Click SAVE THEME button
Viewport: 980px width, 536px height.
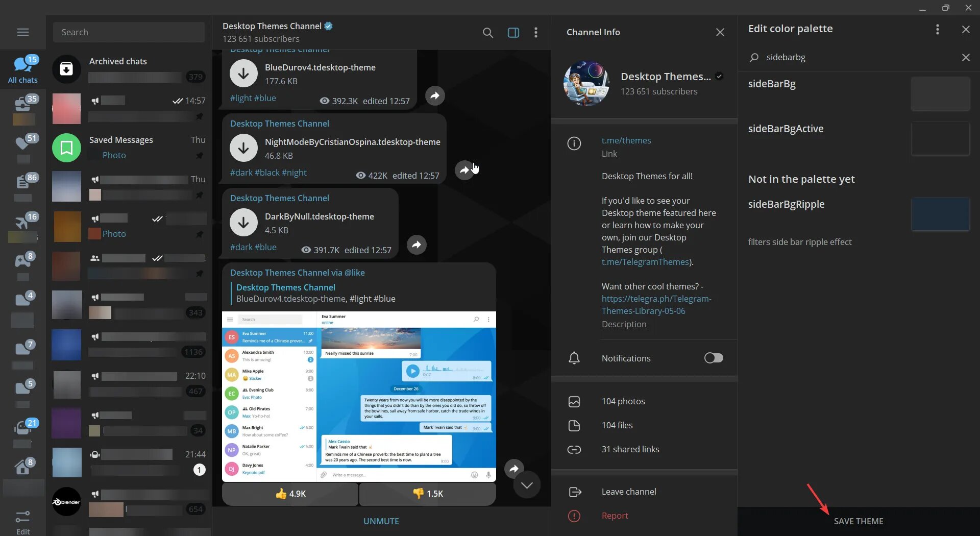click(x=859, y=521)
